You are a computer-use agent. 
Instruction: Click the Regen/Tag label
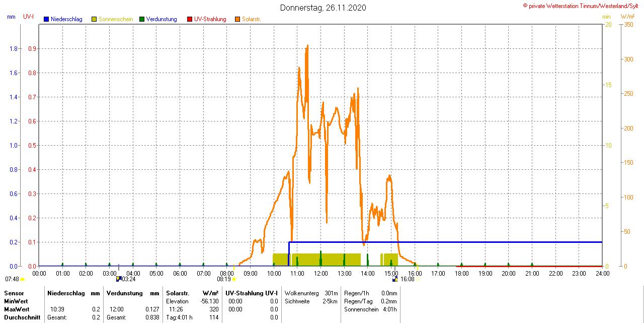pos(358,301)
